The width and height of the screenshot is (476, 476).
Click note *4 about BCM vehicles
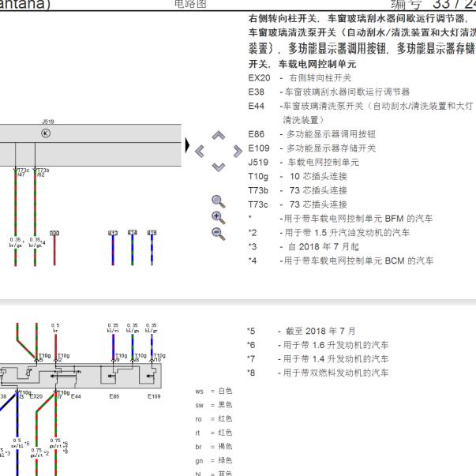click(340, 260)
